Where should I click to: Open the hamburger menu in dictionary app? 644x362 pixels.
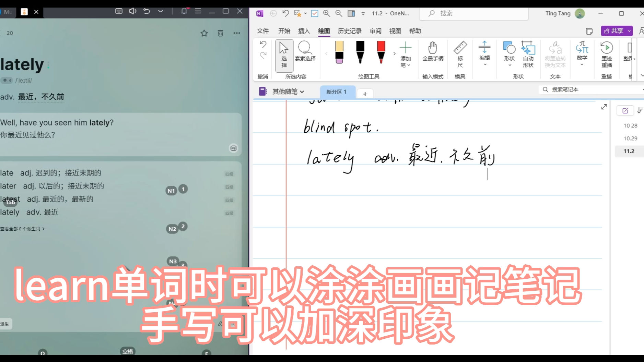click(198, 11)
